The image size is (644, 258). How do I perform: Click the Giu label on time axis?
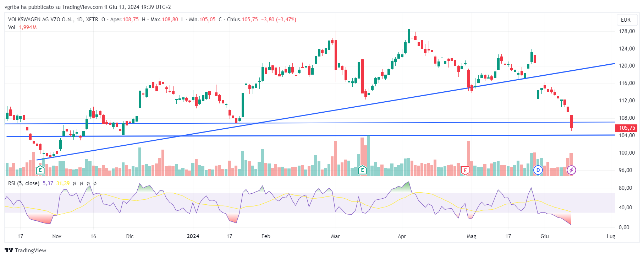(x=545, y=236)
